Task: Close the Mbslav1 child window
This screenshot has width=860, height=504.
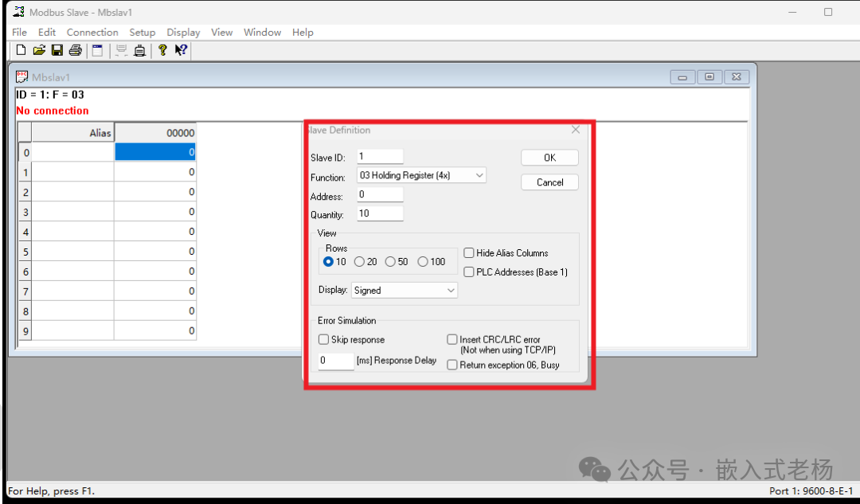Action: [x=737, y=77]
